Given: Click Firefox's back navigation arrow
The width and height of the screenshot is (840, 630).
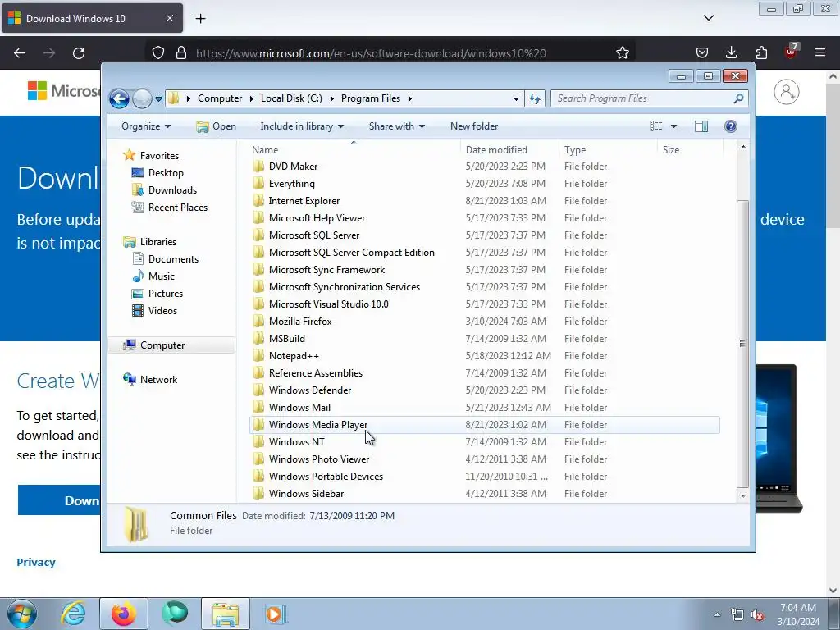Looking at the screenshot, I should point(20,53).
